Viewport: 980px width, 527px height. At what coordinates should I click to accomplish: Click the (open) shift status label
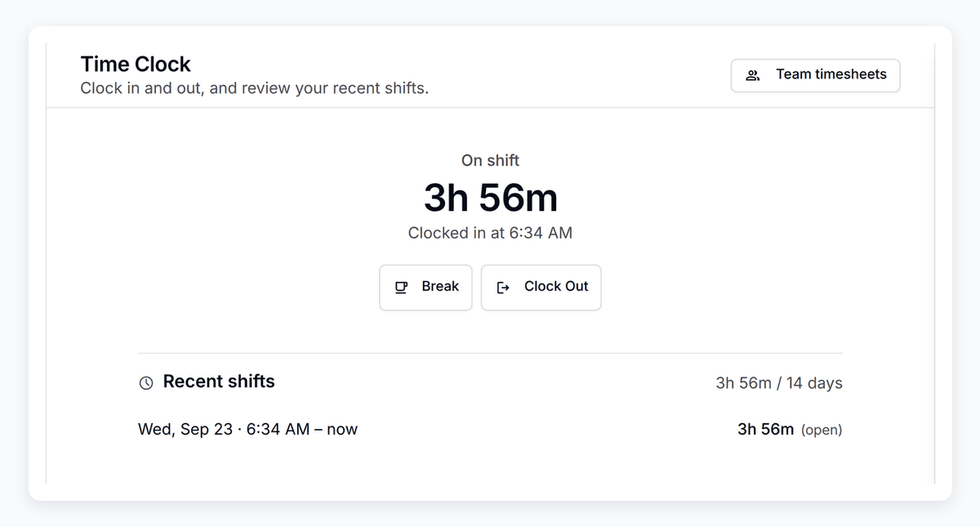click(x=821, y=430)
